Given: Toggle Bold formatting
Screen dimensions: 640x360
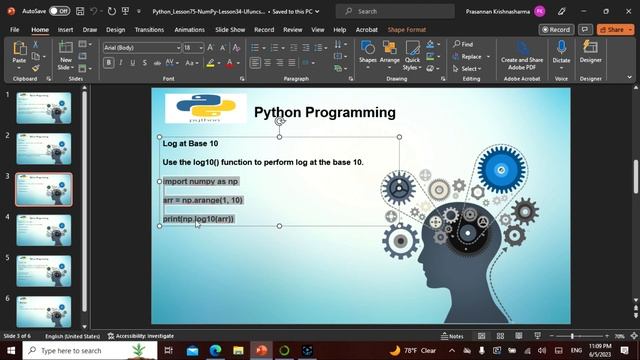Looking at the screenshot, I should pos(109,63).
